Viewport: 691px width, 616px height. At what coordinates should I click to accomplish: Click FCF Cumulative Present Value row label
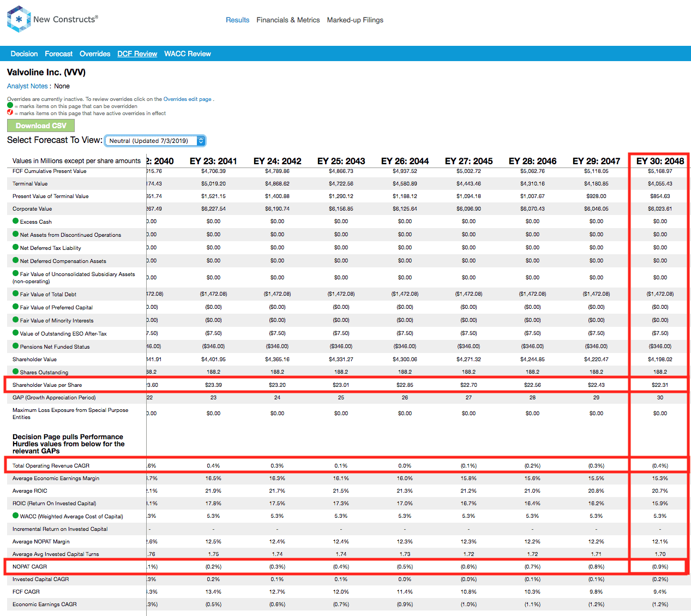(50, 171)
